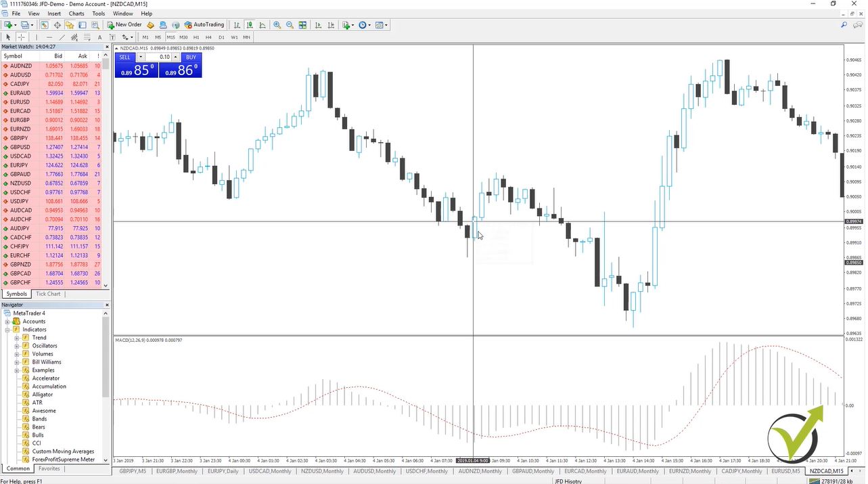Zoom in on the chart
This screenshot has width=868, height=484.
click(277, 24)
